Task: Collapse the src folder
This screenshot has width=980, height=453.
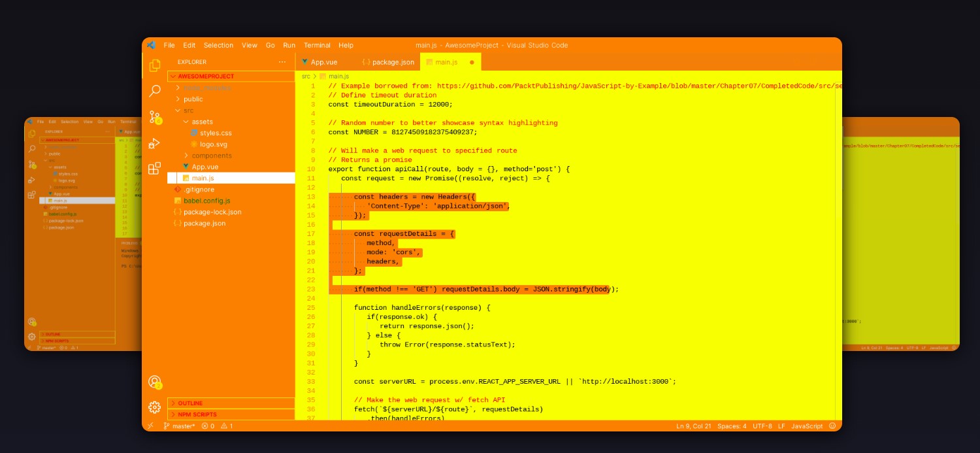Action: (x=231, y=110)
